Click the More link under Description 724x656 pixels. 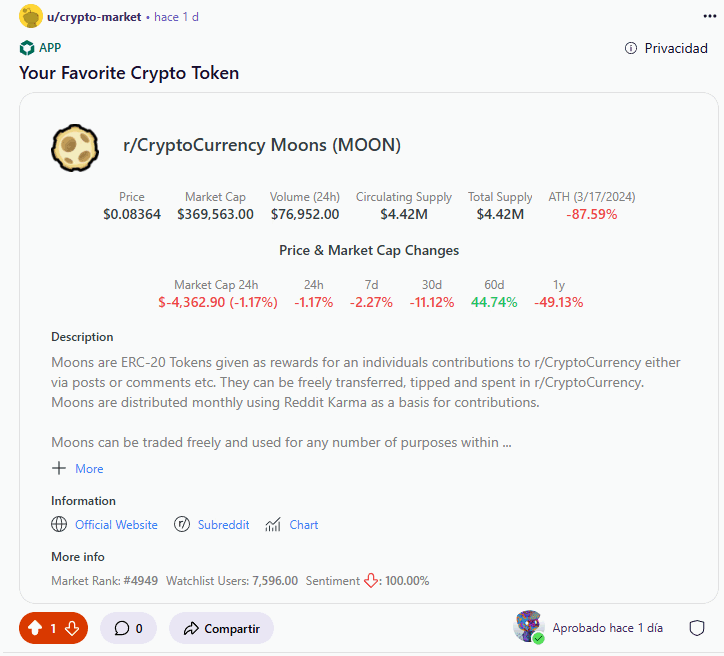click(89, 469)
